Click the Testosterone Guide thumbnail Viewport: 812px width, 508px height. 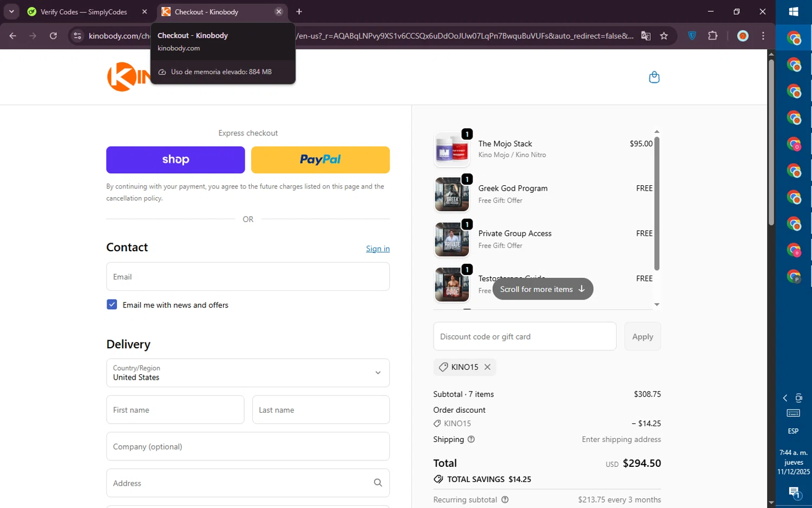point(452,284)
